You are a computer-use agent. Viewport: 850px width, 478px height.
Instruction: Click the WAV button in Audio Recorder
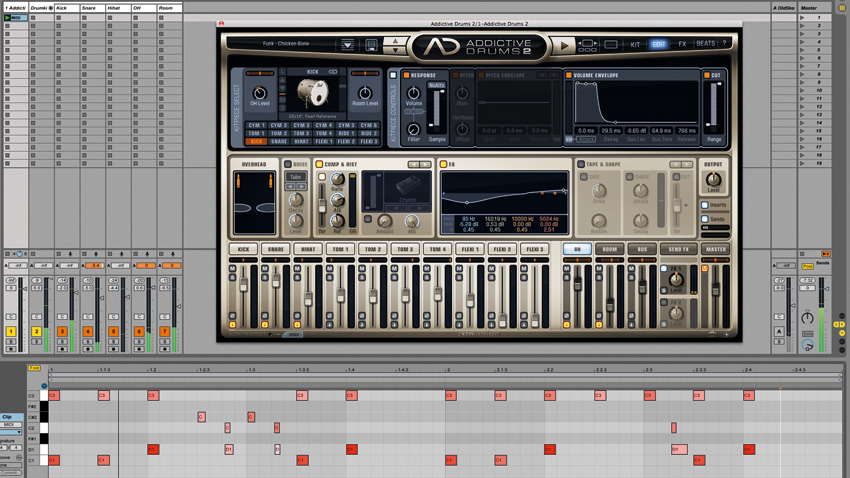pyautogui.click(x=293, y=334)
